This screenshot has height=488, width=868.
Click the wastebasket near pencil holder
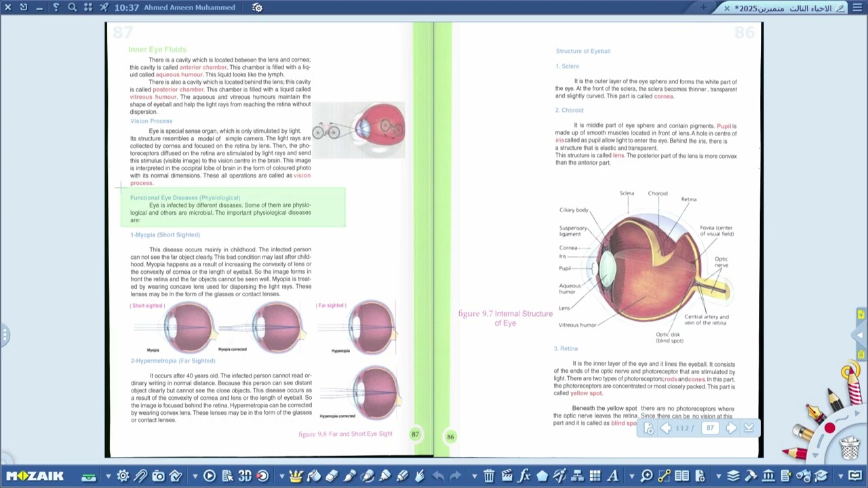(x=850, y=447)
